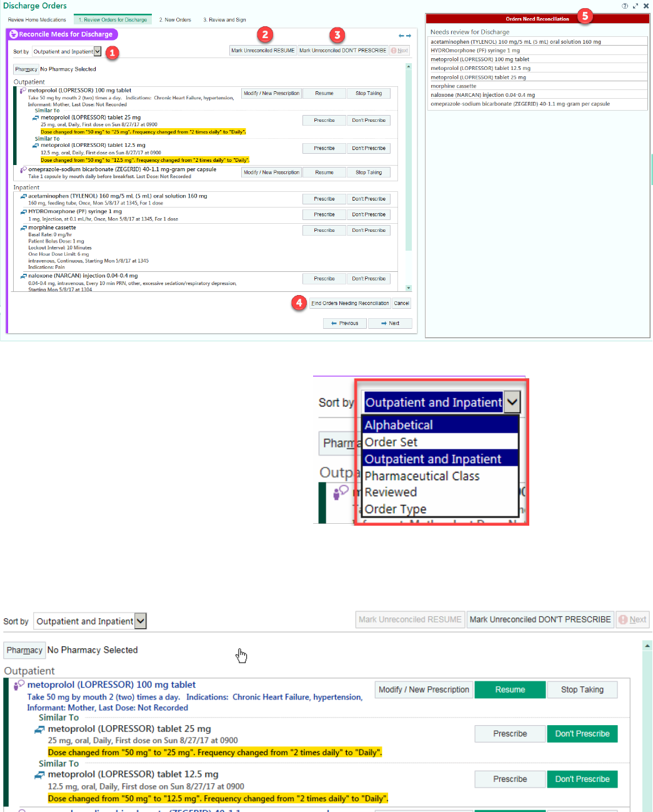Choose Reviewed from the Sort by list
Viewport: 653px width, 812px height.
coord(440,492)
